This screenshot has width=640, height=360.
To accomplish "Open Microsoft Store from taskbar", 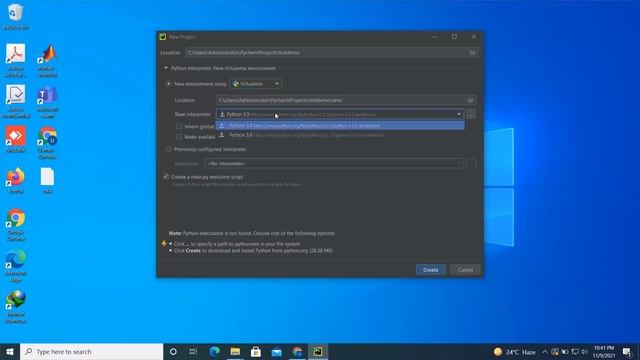I will [256, 351].
